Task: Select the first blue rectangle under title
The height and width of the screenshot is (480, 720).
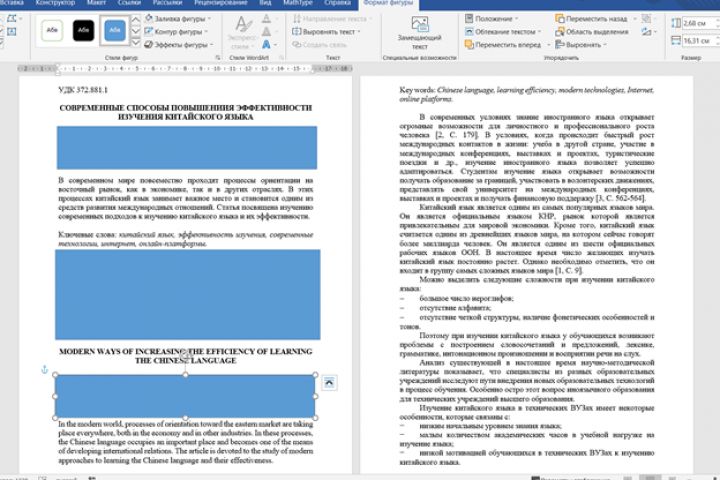Action: click(187, 148)
